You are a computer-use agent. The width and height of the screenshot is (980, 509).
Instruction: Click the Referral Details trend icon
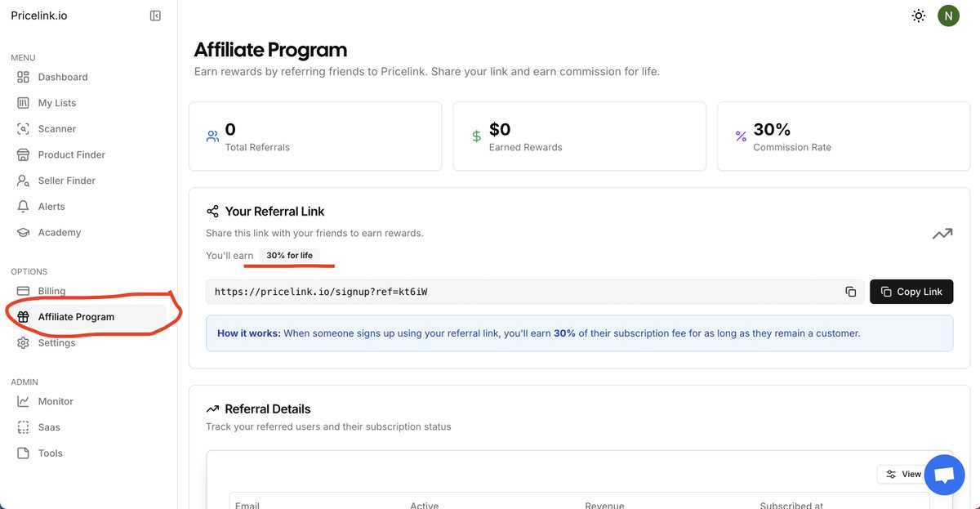pyautogui.click(x=212, y=409)
